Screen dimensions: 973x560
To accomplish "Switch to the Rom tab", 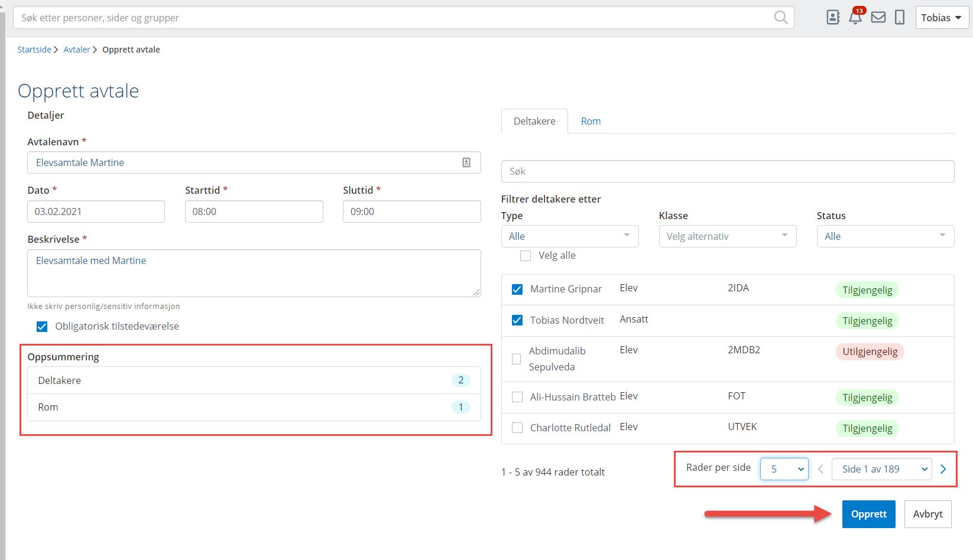I will [591, 121].
